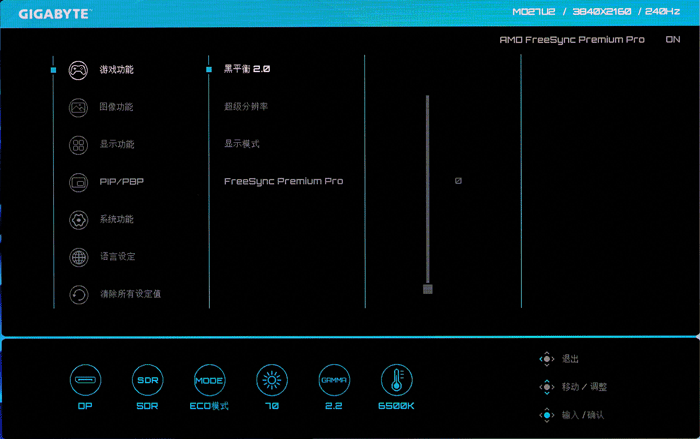Open the 图像功能 menu item

(x=117, y=107)
